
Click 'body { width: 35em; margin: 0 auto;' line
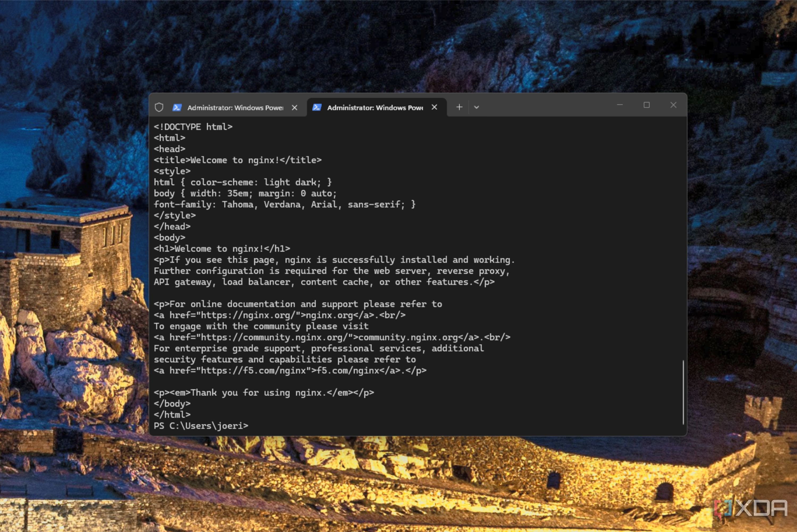tap(245, 193)
